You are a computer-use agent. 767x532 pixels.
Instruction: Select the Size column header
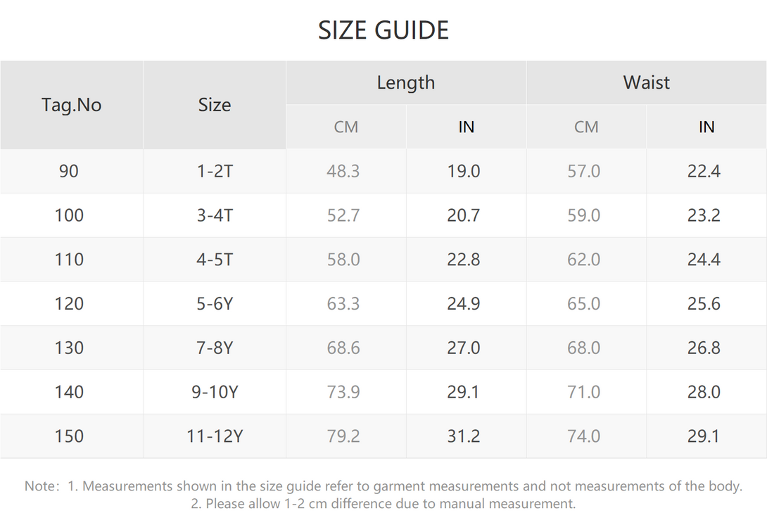(x=214, y=105)
